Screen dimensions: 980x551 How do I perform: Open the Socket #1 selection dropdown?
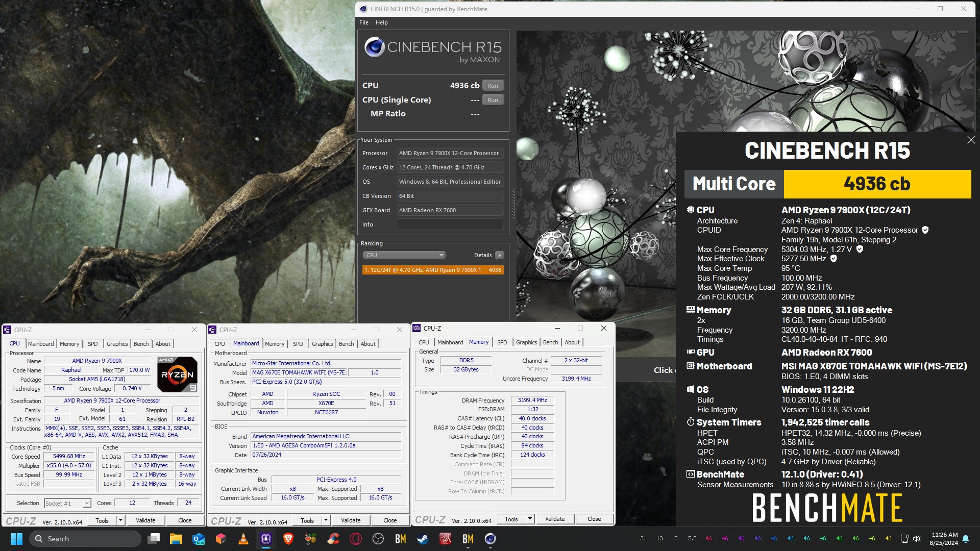tap(67, 504)
